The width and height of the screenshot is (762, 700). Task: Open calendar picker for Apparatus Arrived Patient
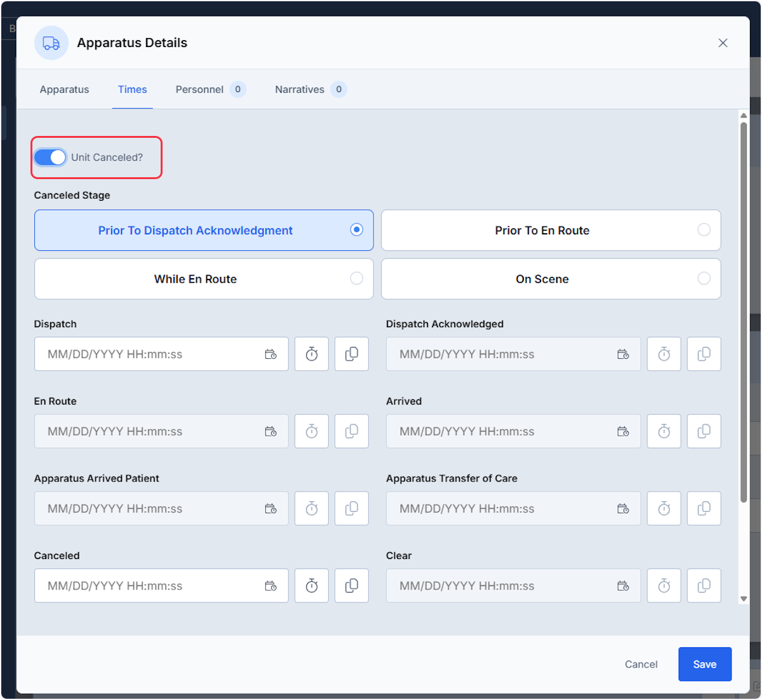271,509
